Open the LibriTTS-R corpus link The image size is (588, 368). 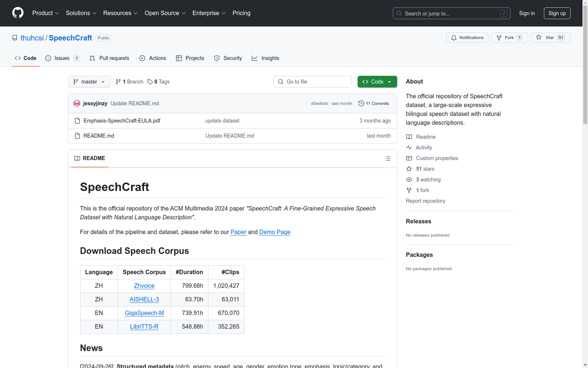pos(144,326)
